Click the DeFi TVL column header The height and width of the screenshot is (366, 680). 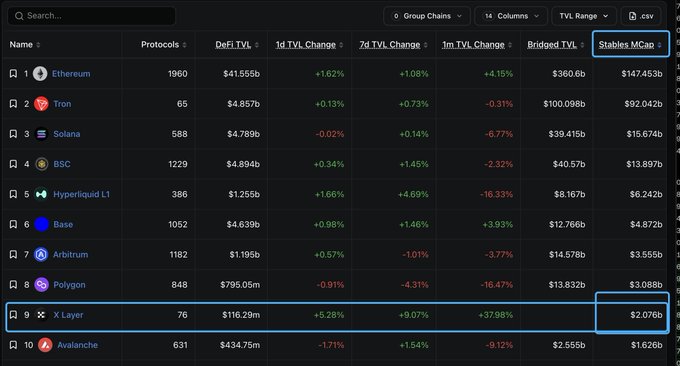coord(233,45)
